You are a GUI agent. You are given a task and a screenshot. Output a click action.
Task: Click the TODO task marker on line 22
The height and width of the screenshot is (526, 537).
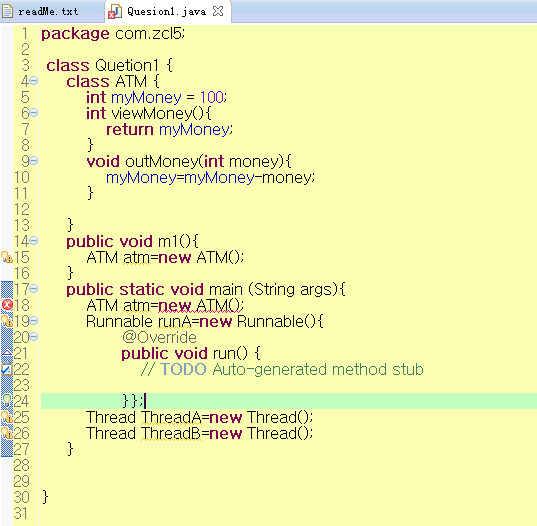7,369
